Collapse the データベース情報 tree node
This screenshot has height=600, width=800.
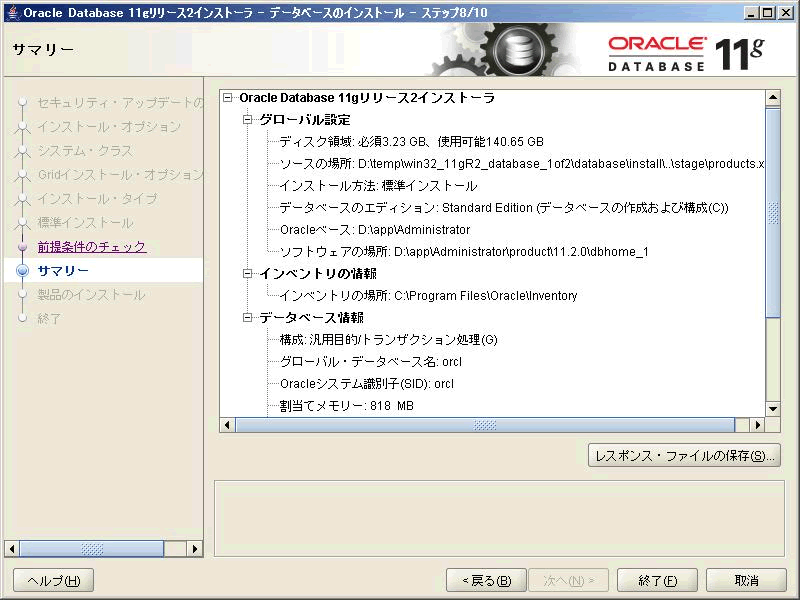(x=249, y=318)
